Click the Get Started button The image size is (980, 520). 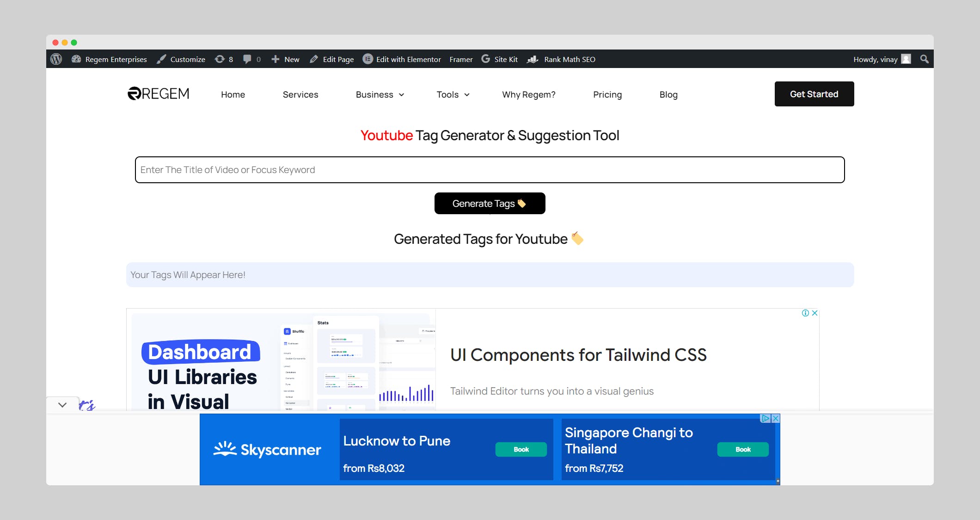tap(814, 94)
